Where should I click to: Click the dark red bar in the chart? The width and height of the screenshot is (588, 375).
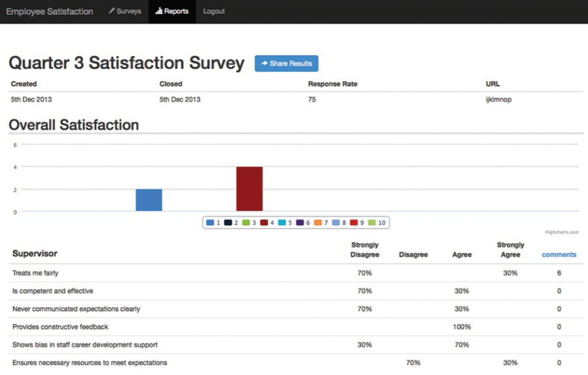pyautogui.click(x=249, y=189)
